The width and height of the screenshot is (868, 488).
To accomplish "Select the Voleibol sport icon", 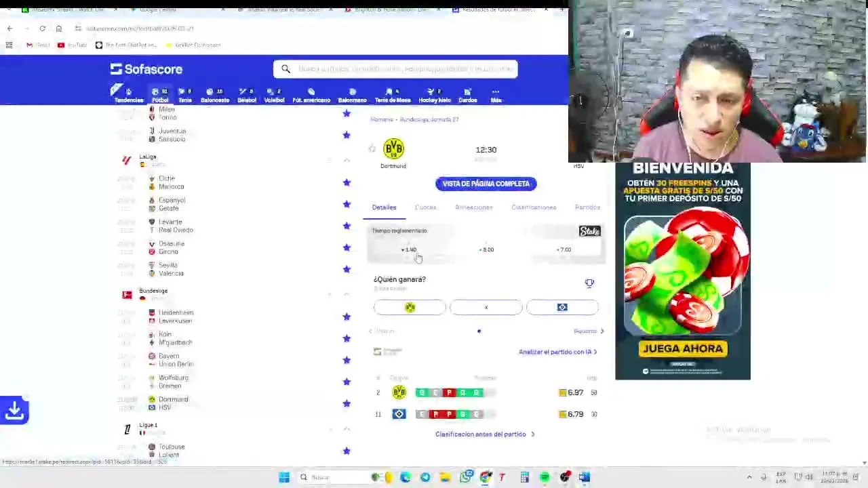I will click(x=274, y=95).
